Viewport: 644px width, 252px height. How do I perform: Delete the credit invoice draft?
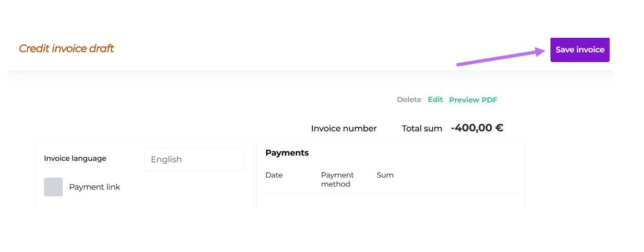pyautogui.click(x=409, y=100)
